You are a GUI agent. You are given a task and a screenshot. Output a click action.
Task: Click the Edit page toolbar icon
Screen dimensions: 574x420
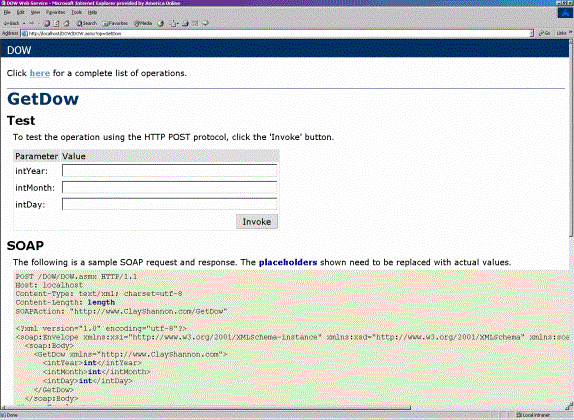pyautogui.click(x=195, y=23)
